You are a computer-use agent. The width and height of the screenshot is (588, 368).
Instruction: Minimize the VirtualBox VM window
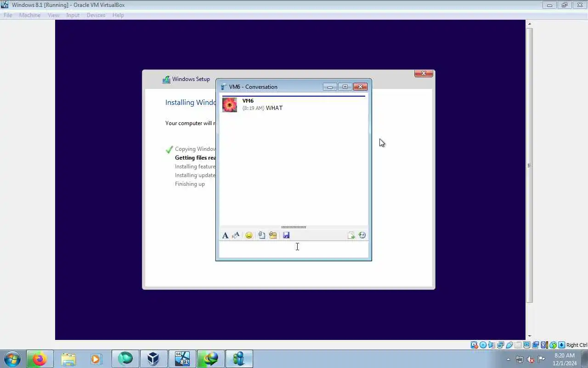click(x=549, y=5)
